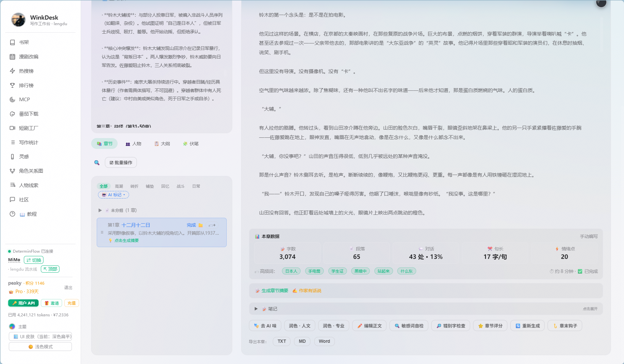Click the 重新生成 regenerate button
The width and height of the screenshot is (624, 364).
[x=528, y=326]
